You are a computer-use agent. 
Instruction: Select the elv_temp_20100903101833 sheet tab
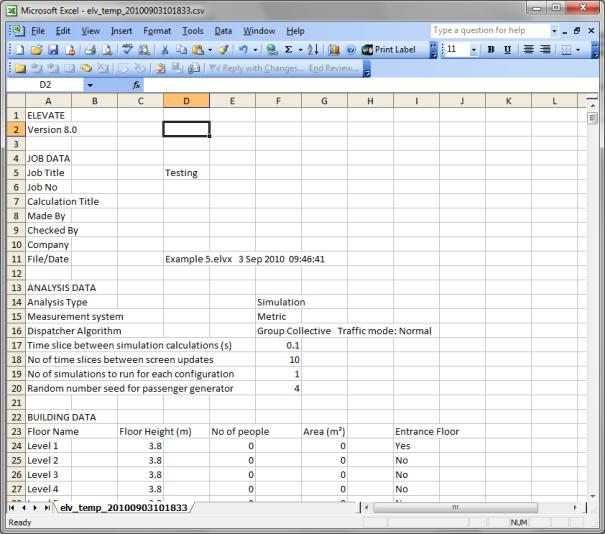click(124, 508)
